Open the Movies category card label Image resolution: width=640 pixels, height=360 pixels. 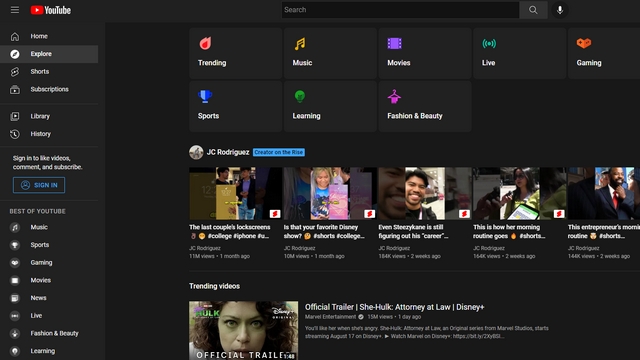point(399,63)
